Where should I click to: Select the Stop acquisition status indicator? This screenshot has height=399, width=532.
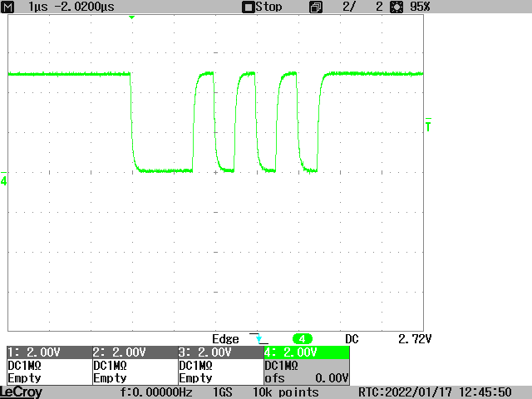click(x=262, y=7)
